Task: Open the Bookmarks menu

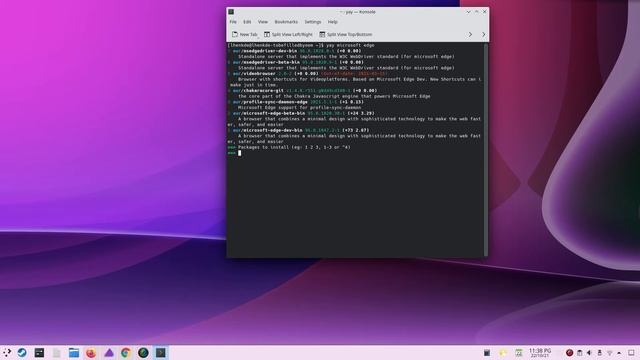Action: pyautogui.click(x=286, y=22)
